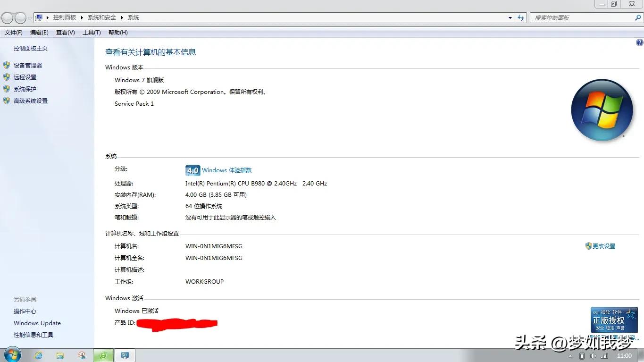This screenshot has height=362, width=644.
Task: Click the 正版授权 badge at bottom right
Action: click(x=613, y=320)
